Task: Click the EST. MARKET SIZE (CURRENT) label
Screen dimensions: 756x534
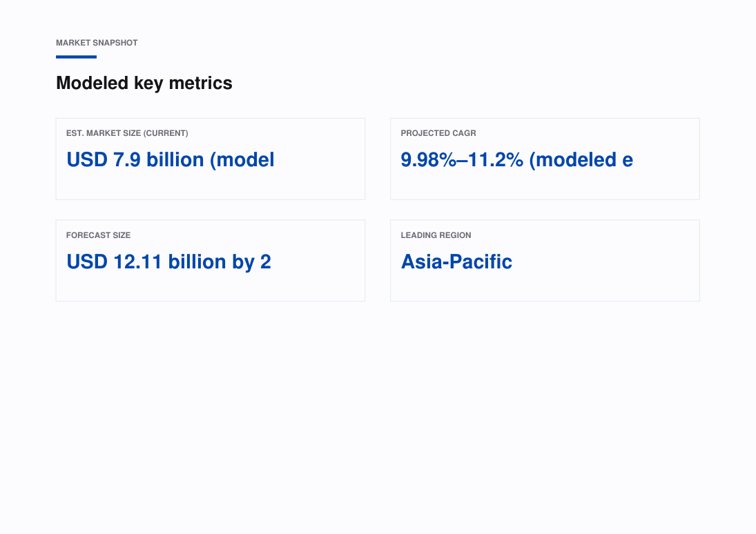Action: [127, 133]
